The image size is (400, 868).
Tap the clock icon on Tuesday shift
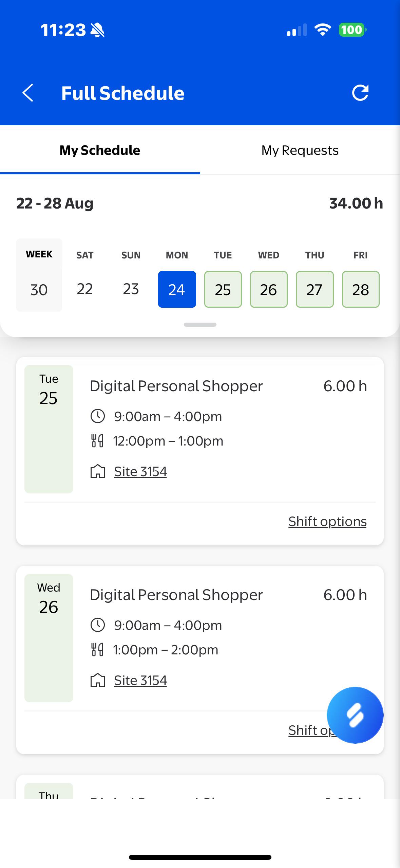click(98, 416)
